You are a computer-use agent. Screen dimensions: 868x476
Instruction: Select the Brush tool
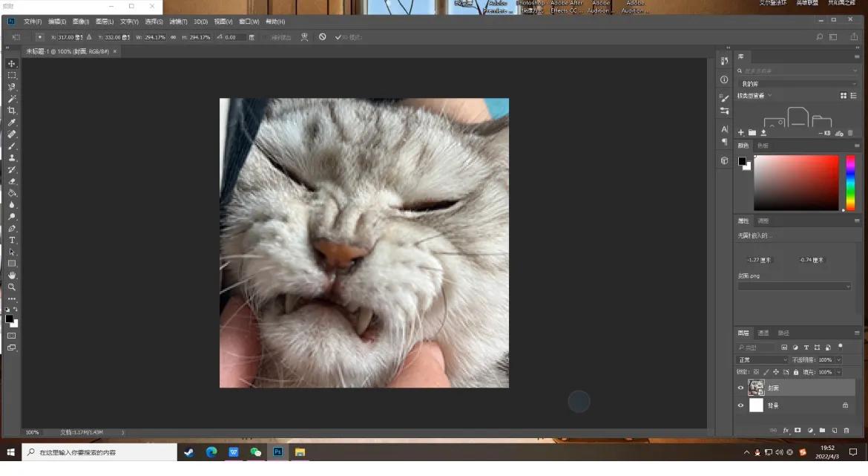pos(12,146)
